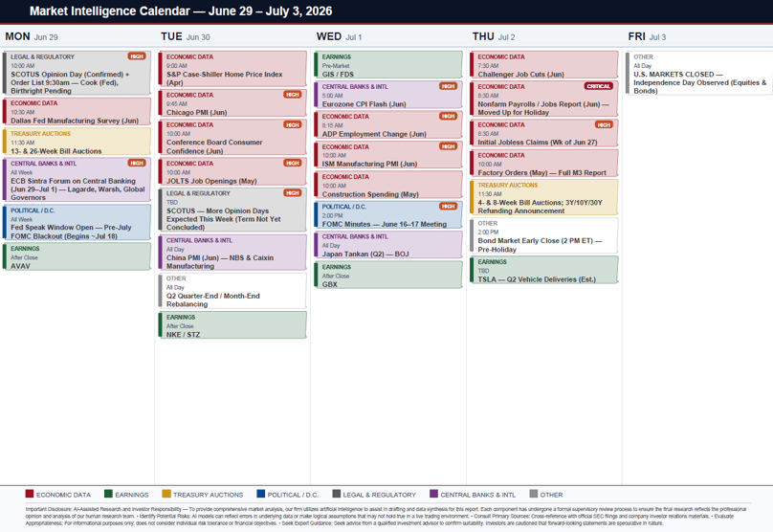Open the ADP Employment Change (Jun) event
Viewport: 773px width, 532px height.
point(388,124)
